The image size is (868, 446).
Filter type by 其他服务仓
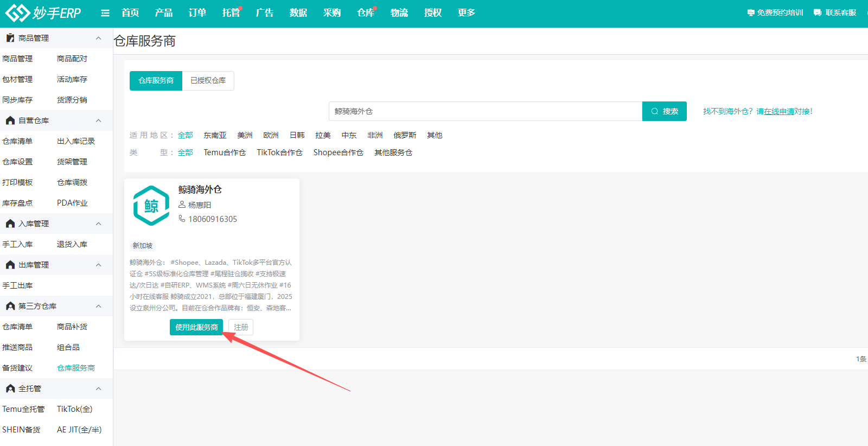(x=393, y=152)
